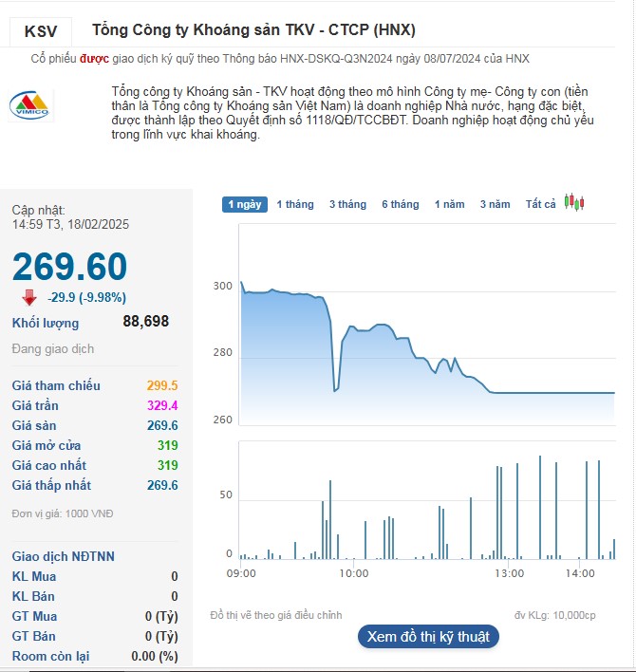Screen dimensions: 636x672
Task: Open the "3 năm" chart period
Action: pos(495,204)
